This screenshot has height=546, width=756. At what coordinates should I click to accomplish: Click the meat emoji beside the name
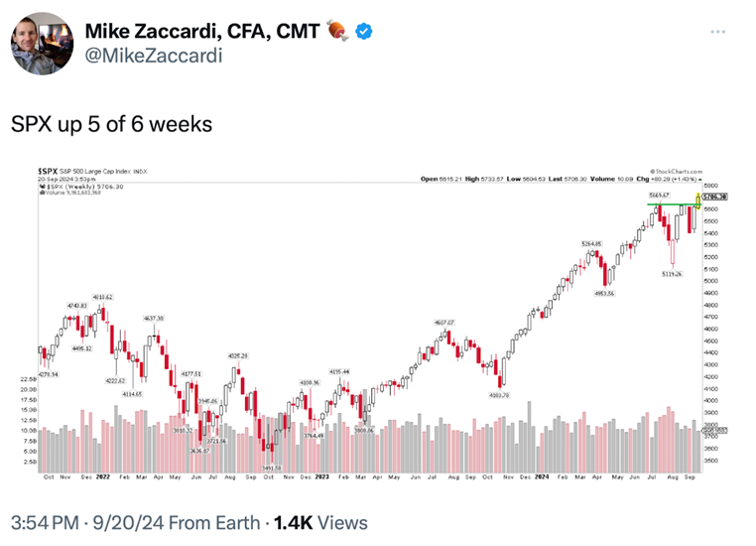tap(339, 32)
